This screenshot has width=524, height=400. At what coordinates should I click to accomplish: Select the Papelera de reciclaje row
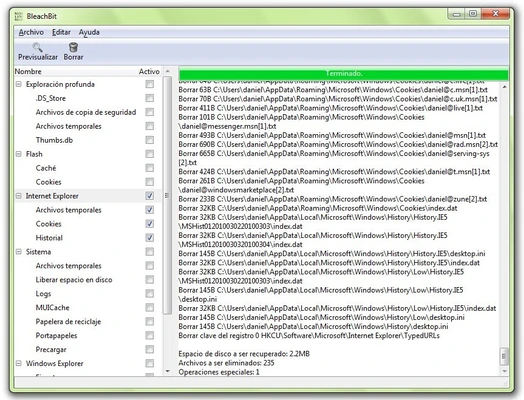coord(88,322)
